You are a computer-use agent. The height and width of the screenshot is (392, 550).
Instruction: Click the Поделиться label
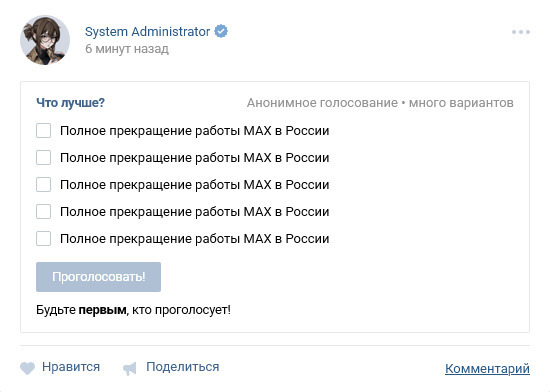183,367
